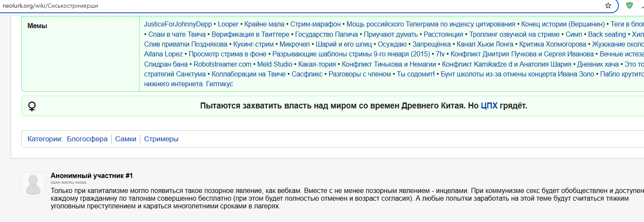
Task: Open the Сасфликс link
Action: [x=308, y=74]
